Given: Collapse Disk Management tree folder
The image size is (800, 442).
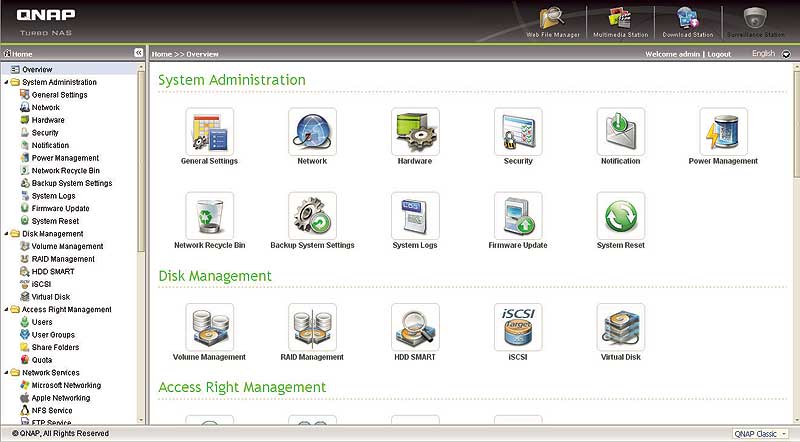Looking at the screenshot, I should [6, 234].
